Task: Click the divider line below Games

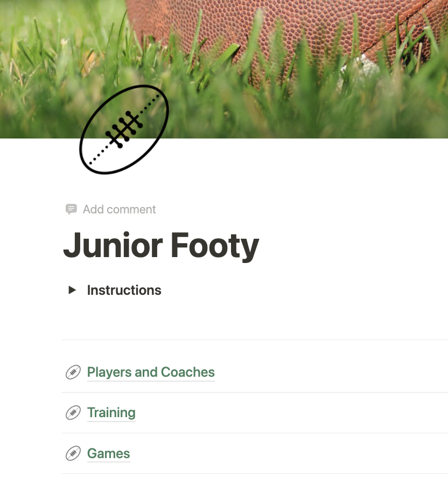Action: tap(253, 474)
